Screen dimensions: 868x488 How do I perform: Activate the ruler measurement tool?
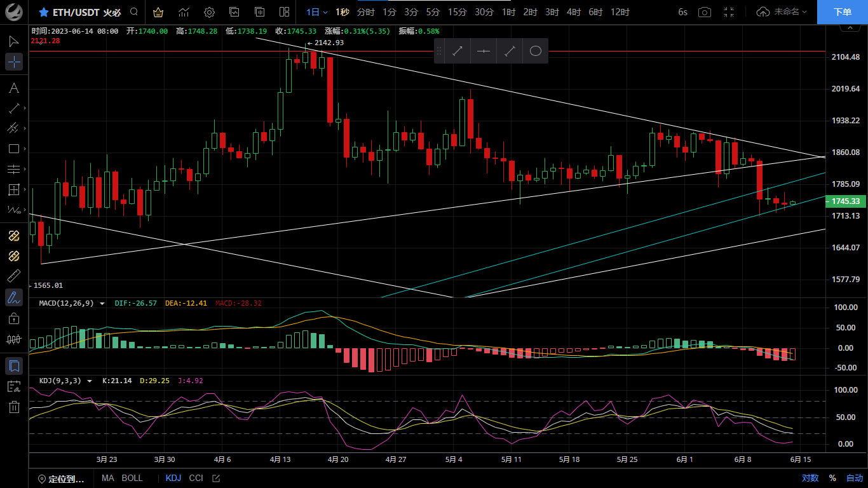coord(14,276)
